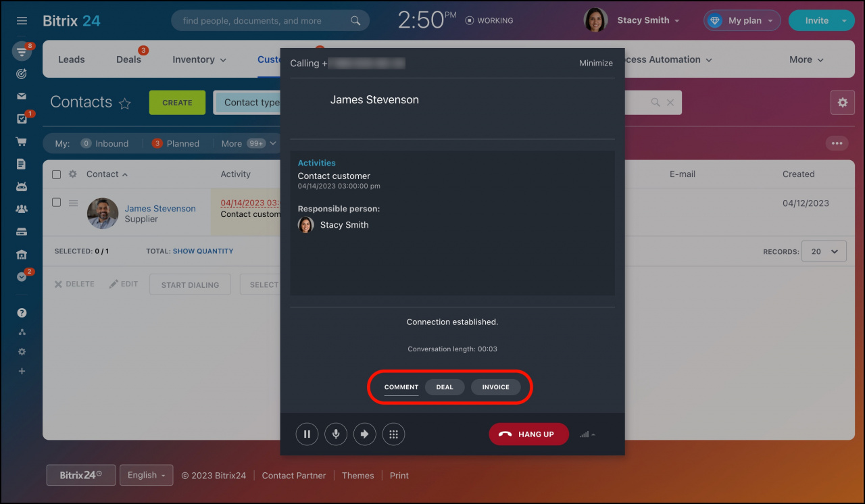Open the sitemap sidebar icon
865x504 pixels.
click(22, 332)
